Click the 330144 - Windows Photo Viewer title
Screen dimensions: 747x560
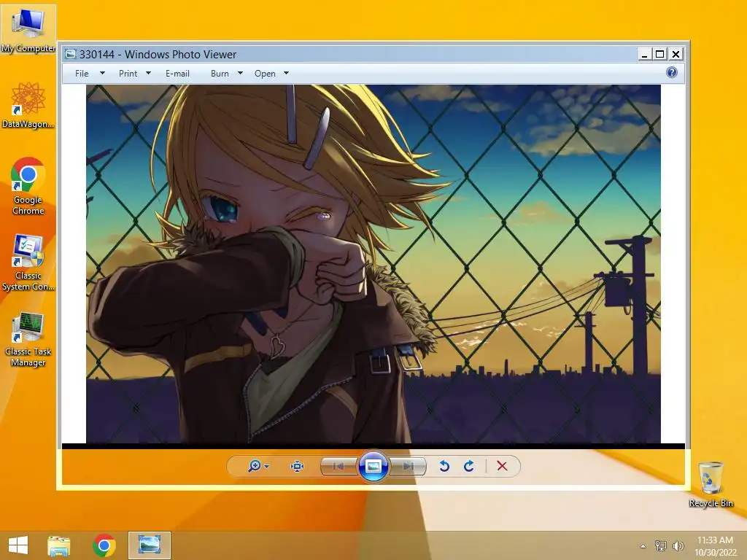click(158, 54)
